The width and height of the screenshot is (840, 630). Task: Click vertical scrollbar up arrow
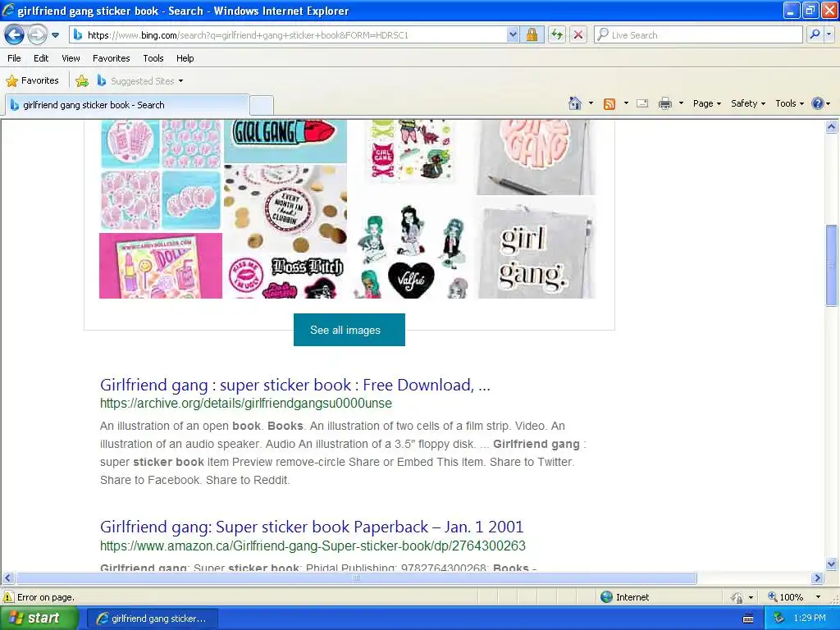[832, 127]
